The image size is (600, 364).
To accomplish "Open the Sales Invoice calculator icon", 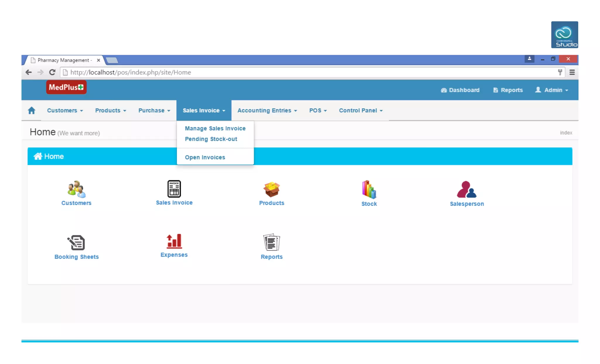I will 174,189.
